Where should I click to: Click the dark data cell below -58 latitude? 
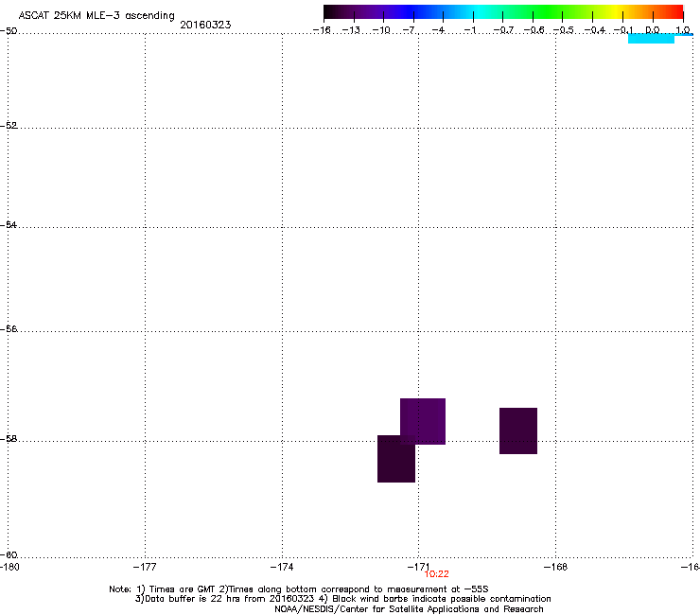[x=396, y=459]
